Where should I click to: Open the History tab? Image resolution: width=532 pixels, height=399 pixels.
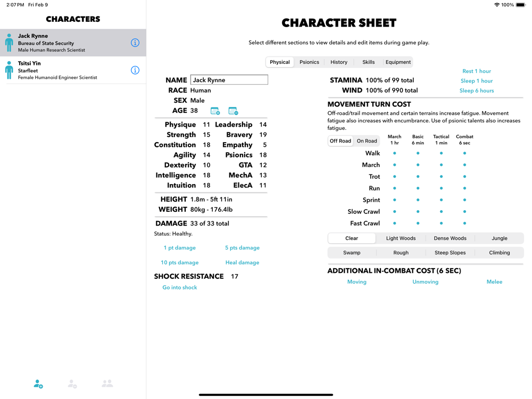[x=339, y=62]
